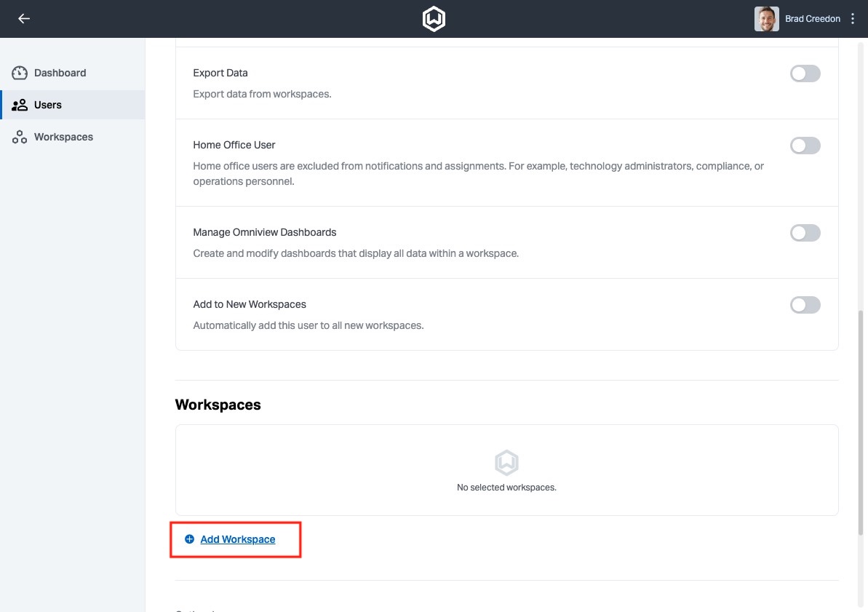
Task: Click the Users sidebar icon
Action: point(20,104)
